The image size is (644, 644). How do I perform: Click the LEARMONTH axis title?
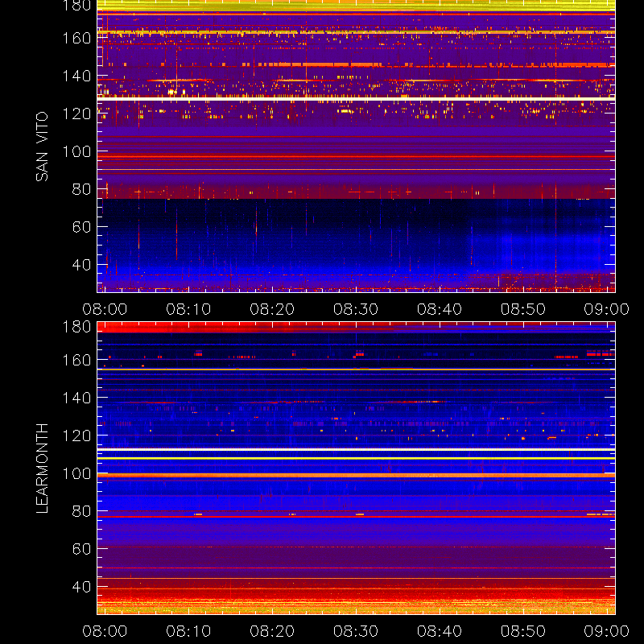pyautogui.click(x=42, y=469)
